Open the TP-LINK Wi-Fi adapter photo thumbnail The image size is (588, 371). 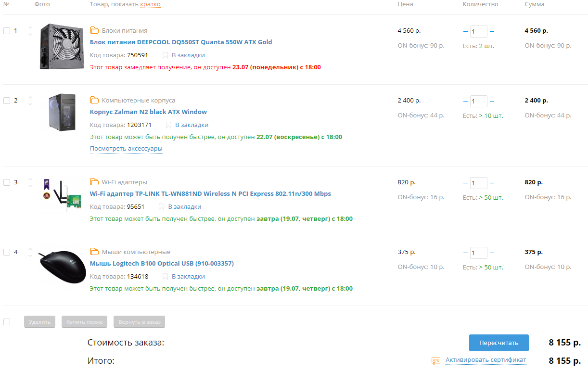point(62,196)
